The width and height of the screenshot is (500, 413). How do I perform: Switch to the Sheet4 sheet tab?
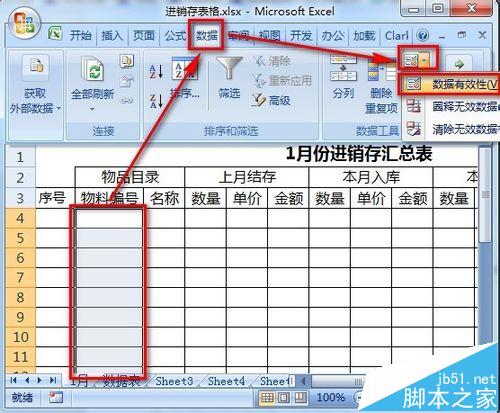[x=226, y=381]
